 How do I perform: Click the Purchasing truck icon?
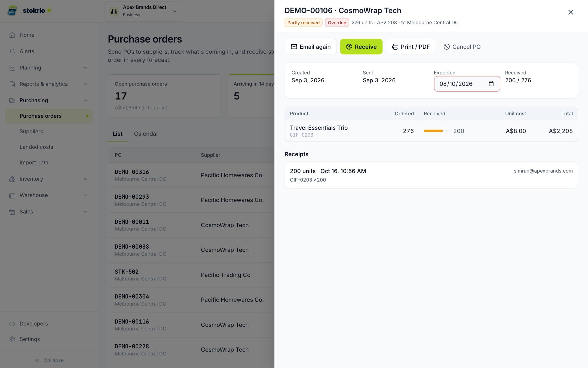pos(12,100)
